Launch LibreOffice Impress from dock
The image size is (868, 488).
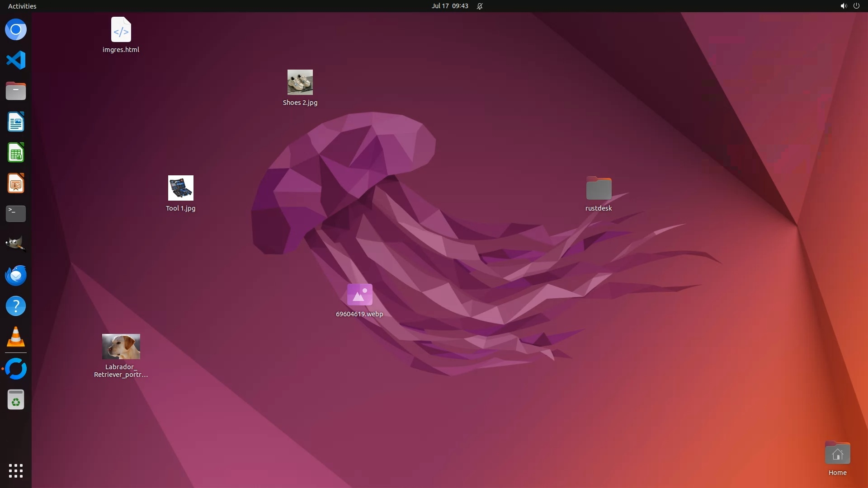pos(16,183)
